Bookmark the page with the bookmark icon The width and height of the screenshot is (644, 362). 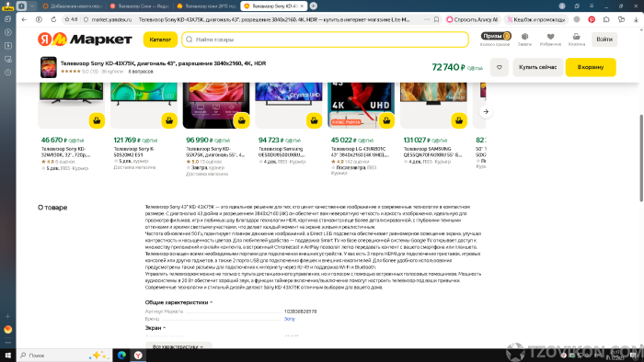coord(436,19)
